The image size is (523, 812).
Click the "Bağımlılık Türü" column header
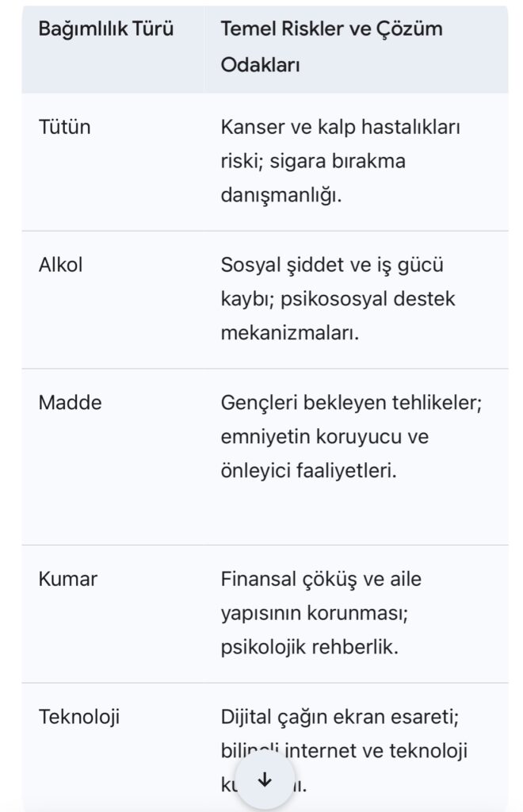pos(106,30)
